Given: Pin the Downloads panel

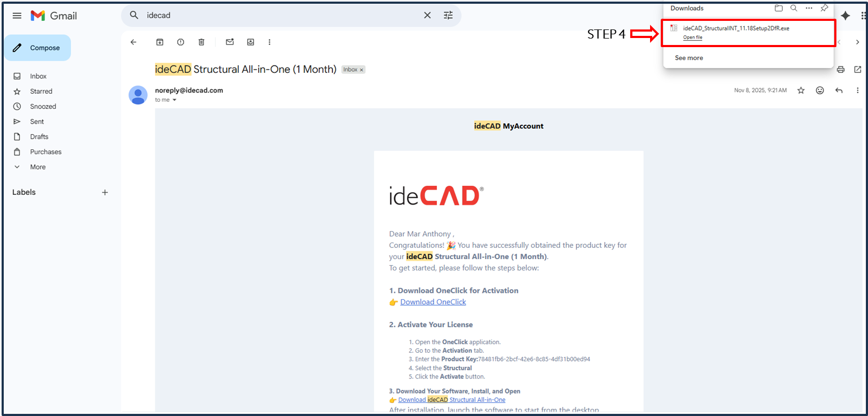Looking at the screenshot, I should pyautogui.click(x=825, y=8).
